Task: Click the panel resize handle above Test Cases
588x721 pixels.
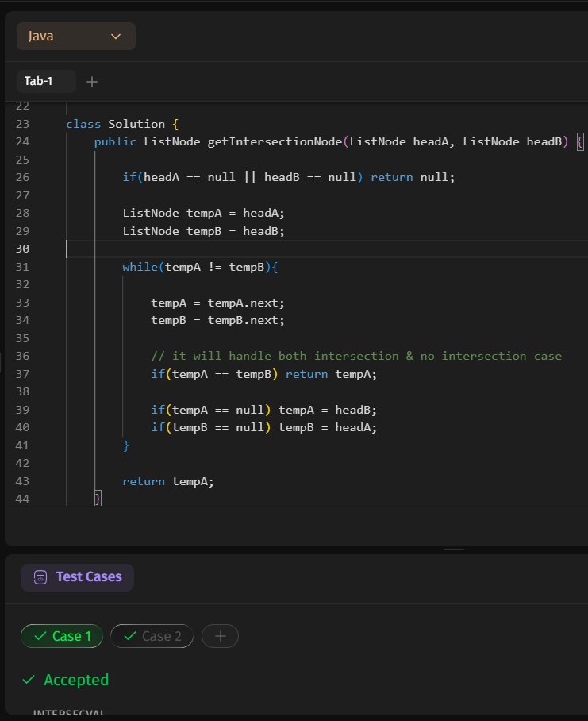Action: [455, 549]
